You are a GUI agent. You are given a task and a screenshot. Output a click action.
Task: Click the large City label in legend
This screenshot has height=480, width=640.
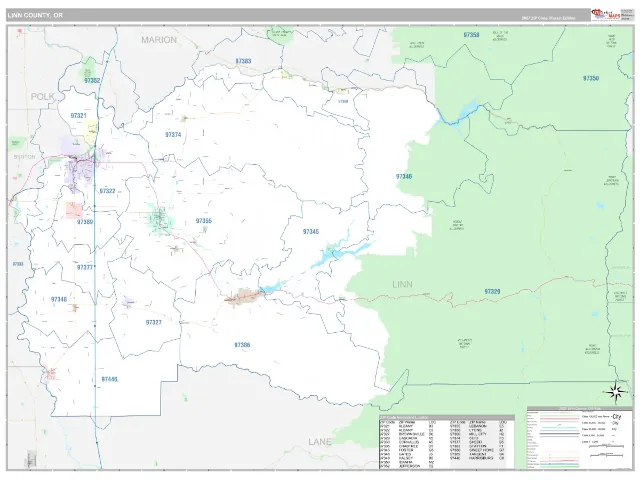pyautogui.click(x=617, y=417)
